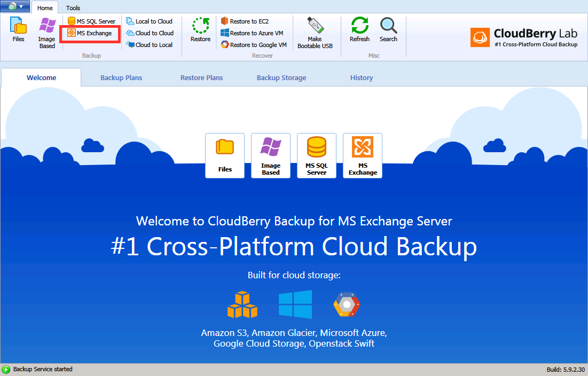Viewport: 588px width, 376px height.
Task: Click the Build 5.9.2.30 version text
Action: (566, 370)
